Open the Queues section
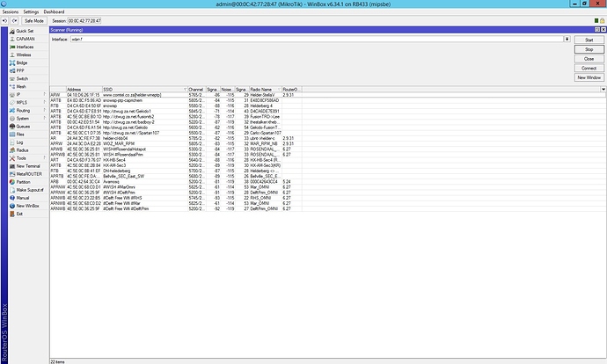 coord(24,127)
